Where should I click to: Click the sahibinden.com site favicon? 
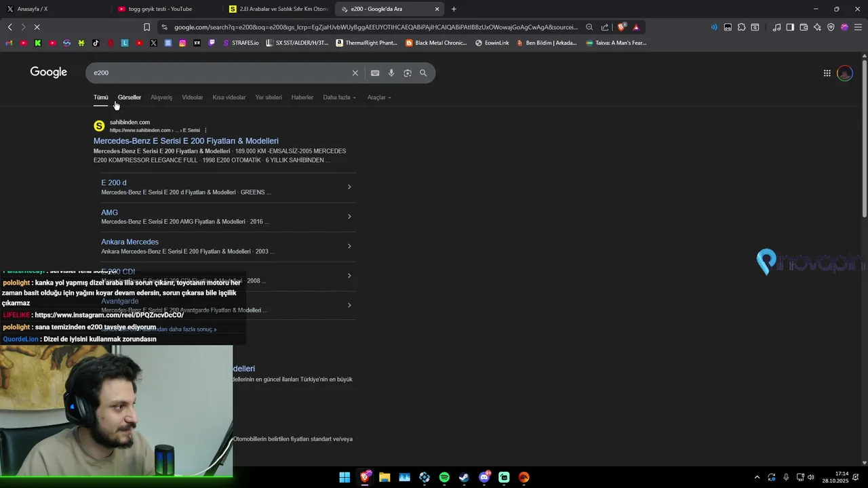[99, 126]
